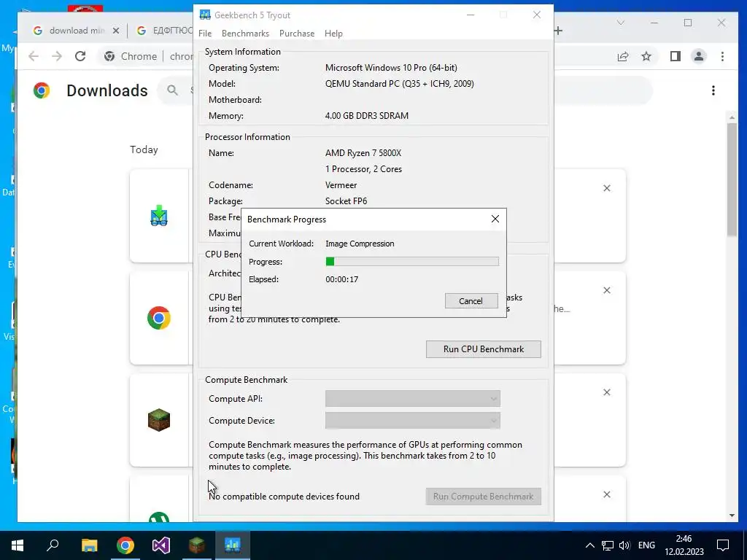Viewport: 747px width, 560px height.
Task: Remove the Chrome download entry from list
Action: pos(606,290)
